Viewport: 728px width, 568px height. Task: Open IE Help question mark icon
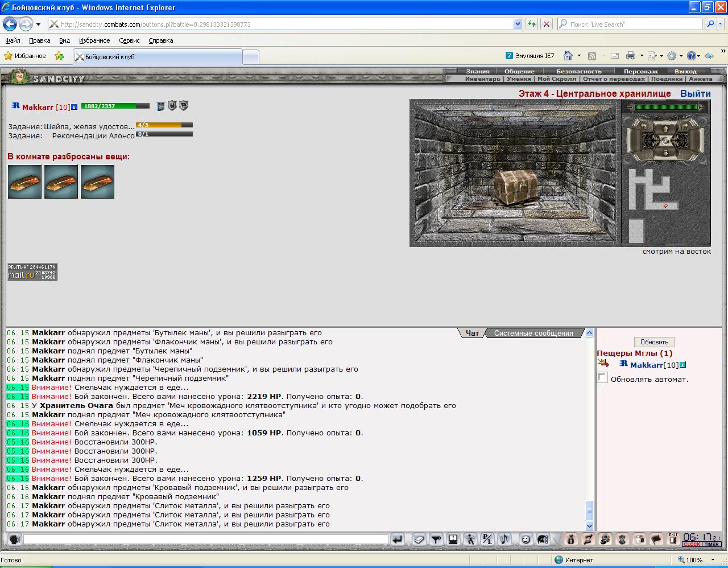pyautogui.click(x=691, y=56)
